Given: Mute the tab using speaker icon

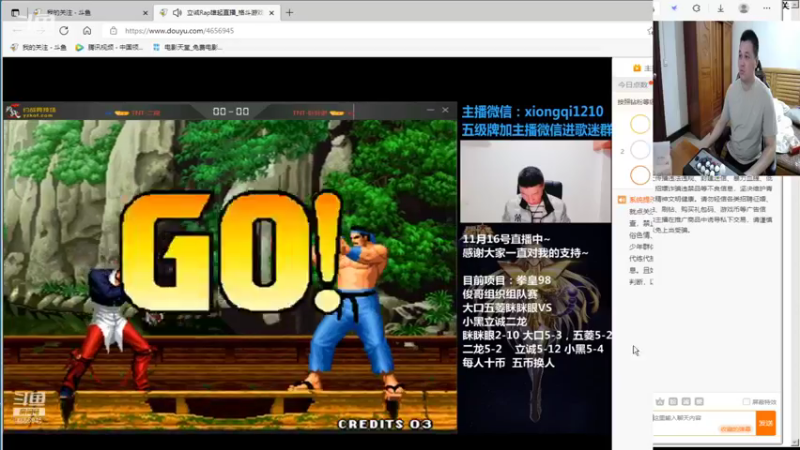Looking at the screenshot, I should 177,13.
